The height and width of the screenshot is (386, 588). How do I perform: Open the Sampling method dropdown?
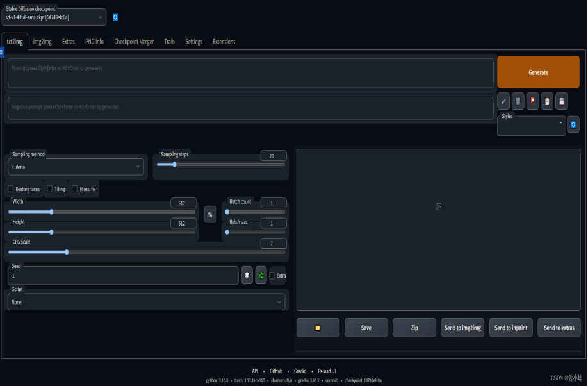coord(77,167)
